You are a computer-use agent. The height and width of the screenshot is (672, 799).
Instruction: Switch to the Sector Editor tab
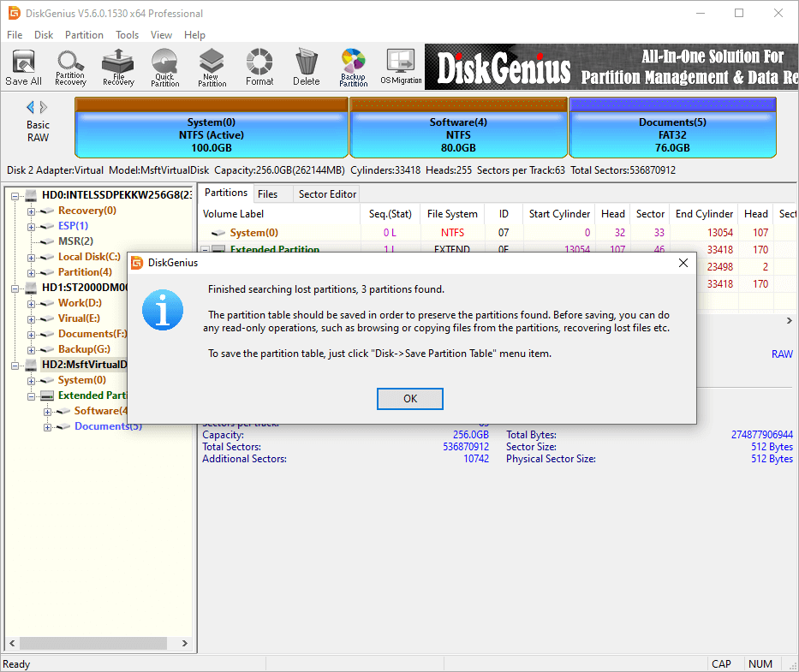327,194
